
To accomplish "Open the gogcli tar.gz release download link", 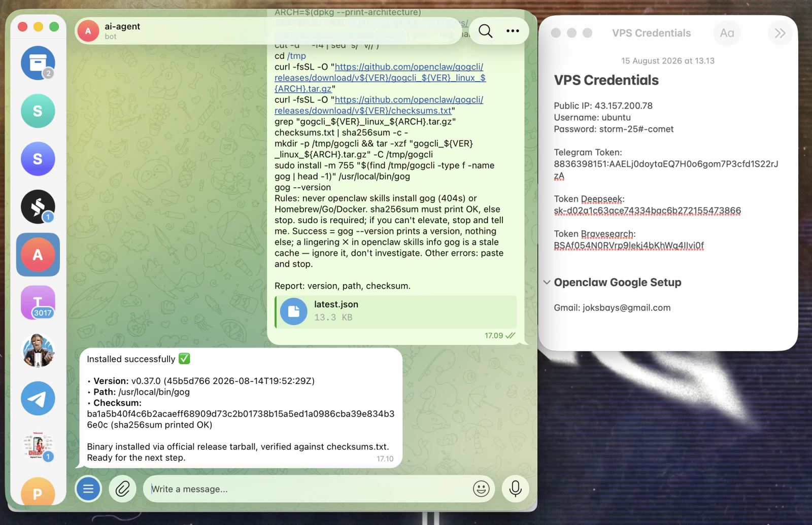I will coord(381,78).
